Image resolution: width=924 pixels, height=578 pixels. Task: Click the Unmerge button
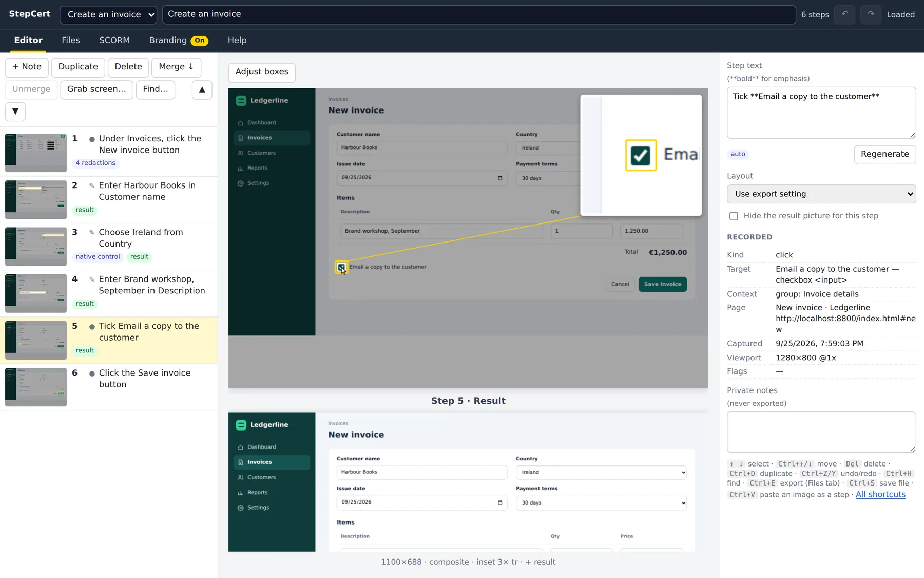(31, 89)
